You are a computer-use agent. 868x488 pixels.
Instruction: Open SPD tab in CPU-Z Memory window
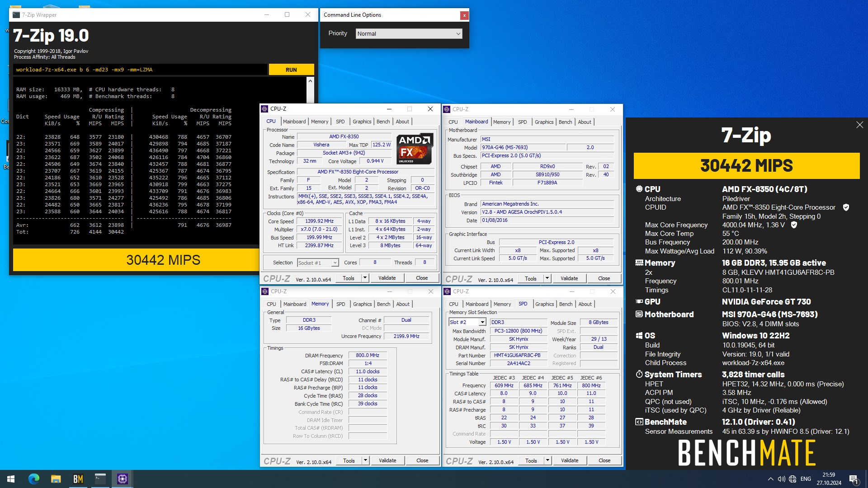coord(341,304)
